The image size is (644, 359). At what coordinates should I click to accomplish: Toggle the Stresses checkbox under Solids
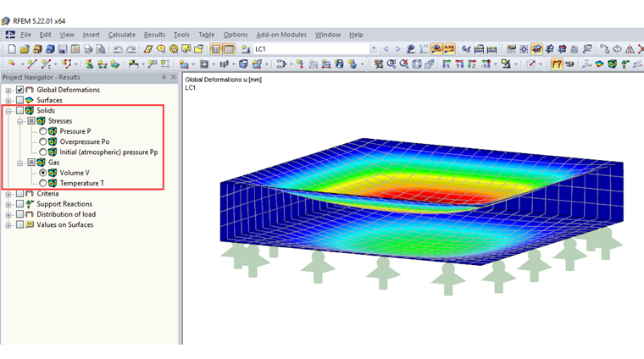(x=31, y=121)
